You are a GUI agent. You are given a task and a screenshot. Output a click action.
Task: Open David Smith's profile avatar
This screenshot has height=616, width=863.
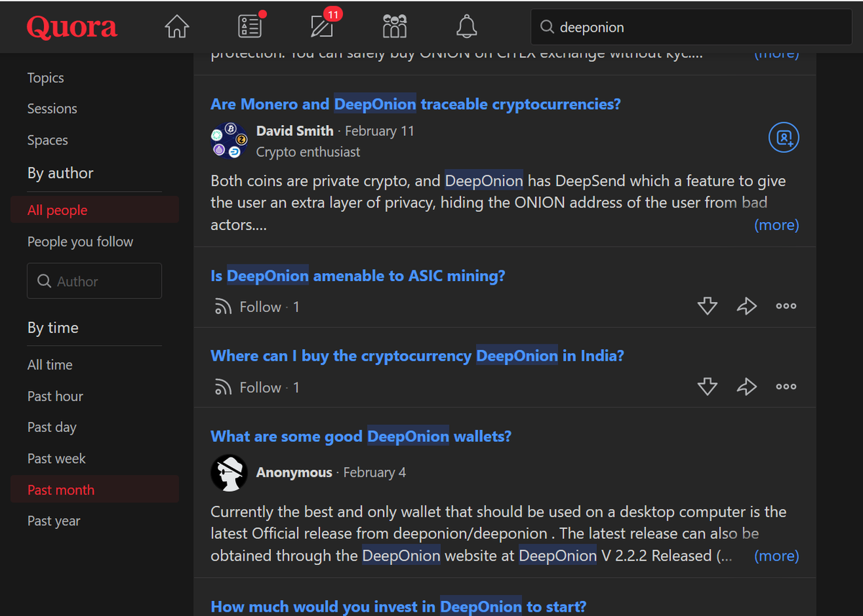229,141
